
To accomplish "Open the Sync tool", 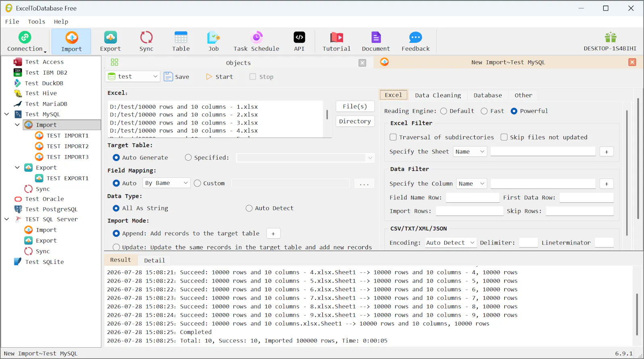I will (147, 42).
